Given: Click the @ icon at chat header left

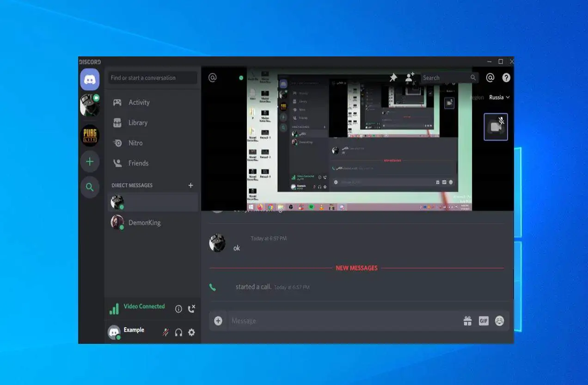Looking at the screenshot, I should 213,78.
